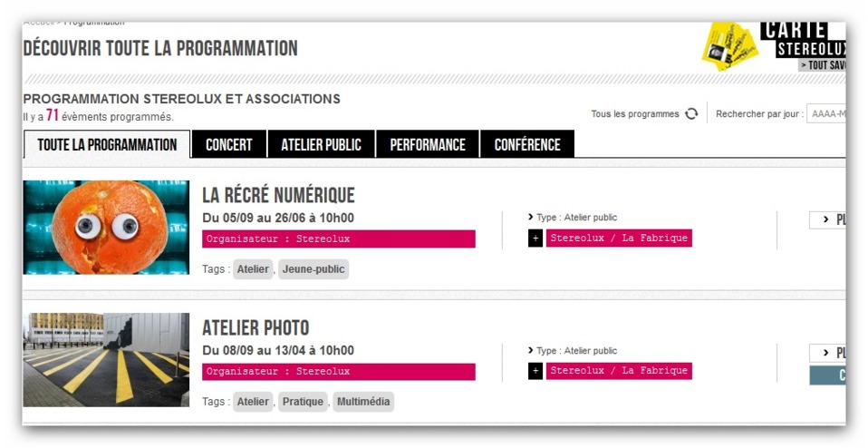This screenshot has height=448, width=868.
Task: Show the Performance tab
Action: coord(428,145)
